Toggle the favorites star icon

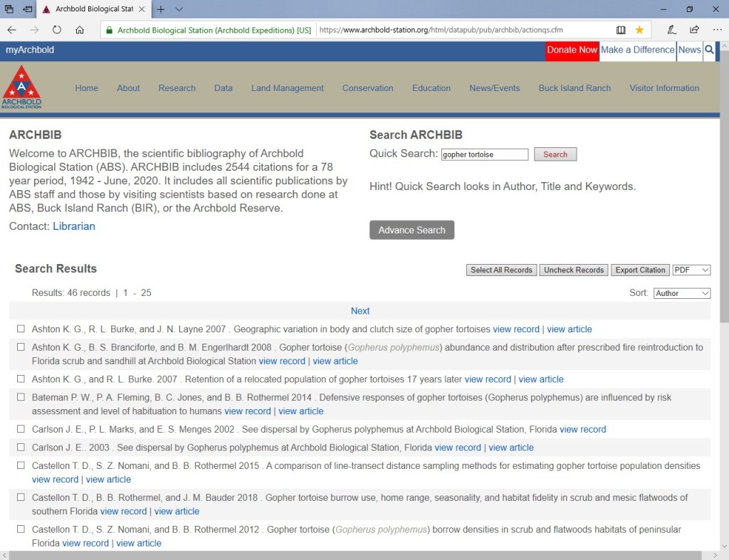(639, 30)
